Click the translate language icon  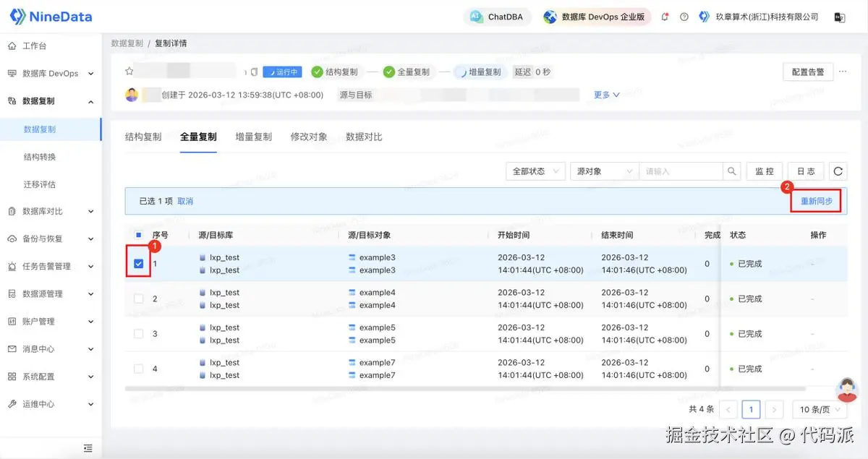(x=840, y=17)
